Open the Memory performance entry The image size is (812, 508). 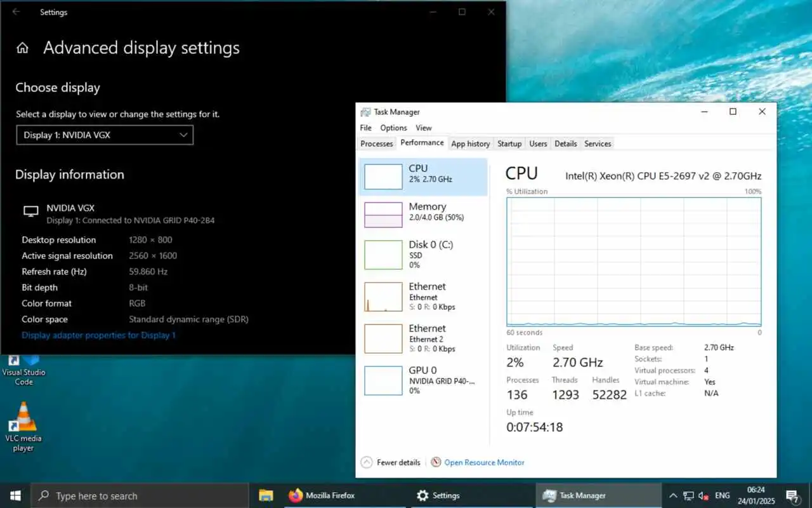(x=423, y=215)
